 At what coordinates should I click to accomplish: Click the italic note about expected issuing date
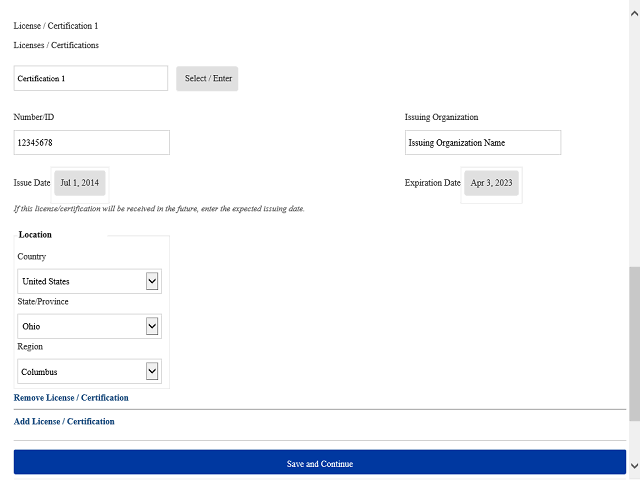click(159, 209)
